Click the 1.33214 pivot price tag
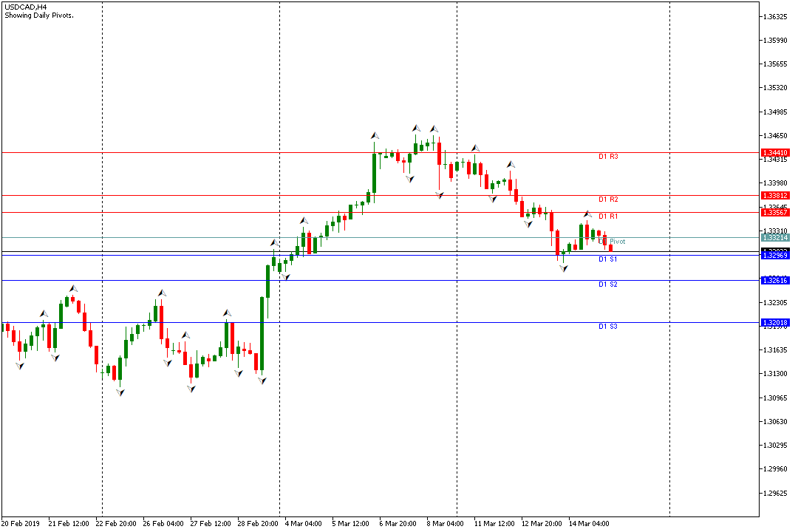Image resolution: width=798 pixels, height=532 pixels. [775, 238]
